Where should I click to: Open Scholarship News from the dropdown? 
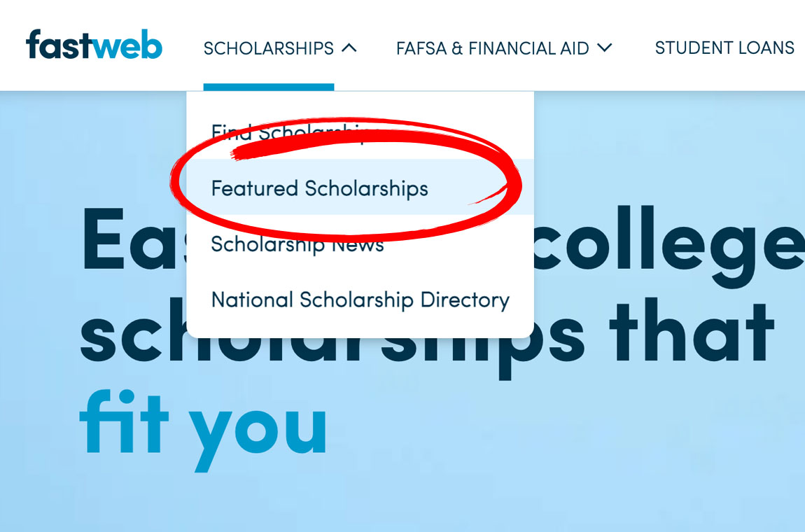coord(297,244)
